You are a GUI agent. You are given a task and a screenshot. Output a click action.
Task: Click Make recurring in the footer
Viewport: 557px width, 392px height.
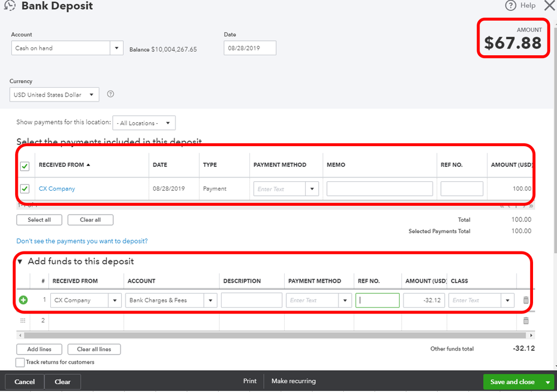tap(294, 381)
